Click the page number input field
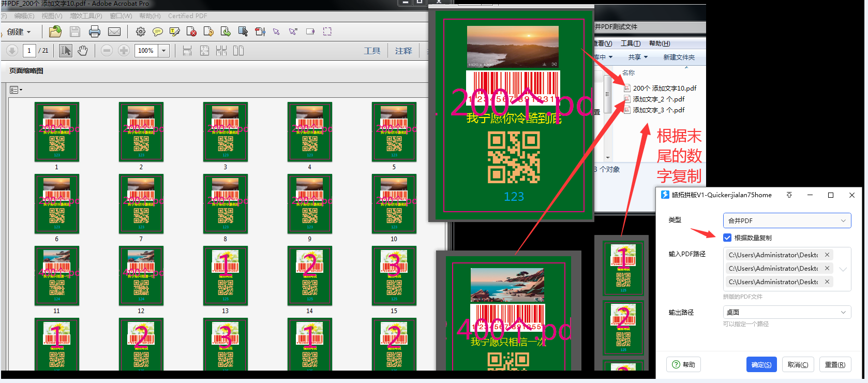This screenshot has width=868, height=383. (x=29, y=50)
